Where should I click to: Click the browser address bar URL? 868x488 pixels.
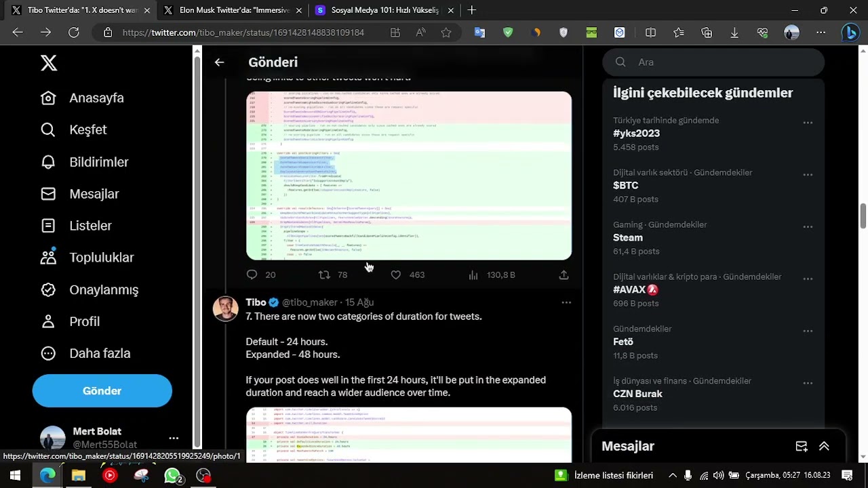tap(243, 33)
